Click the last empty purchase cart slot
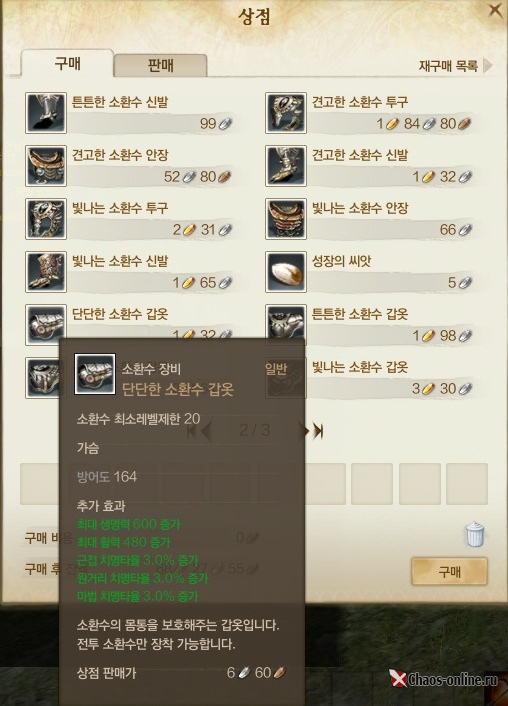 [x=467, y=484]
